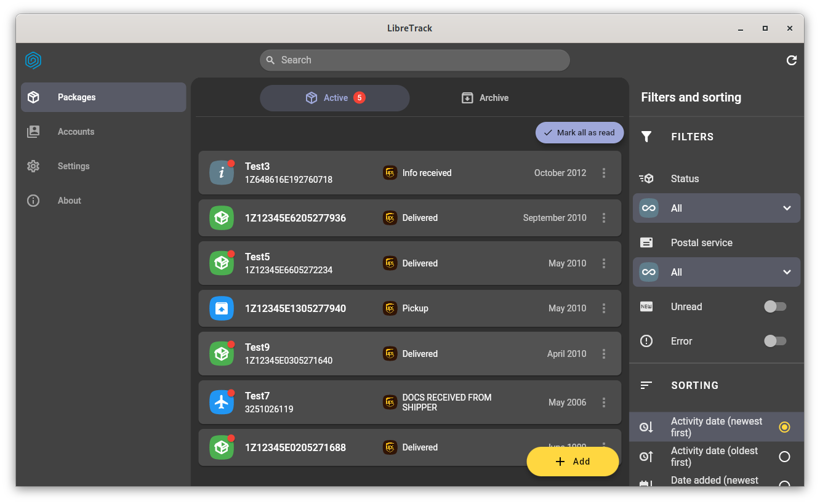Switch to the Archive tab
820x504 pixels.
click(485, 98)
